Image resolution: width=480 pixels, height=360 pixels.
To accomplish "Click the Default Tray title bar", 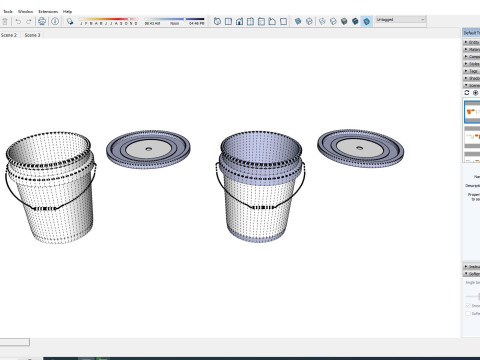I will pyautogui.click(x=471, y=33).
